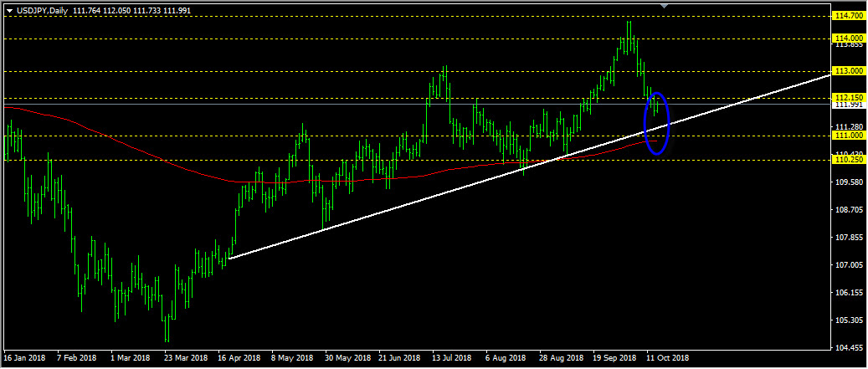
Task: Click the 21 Jun 2018 date label
Action: 399,357
